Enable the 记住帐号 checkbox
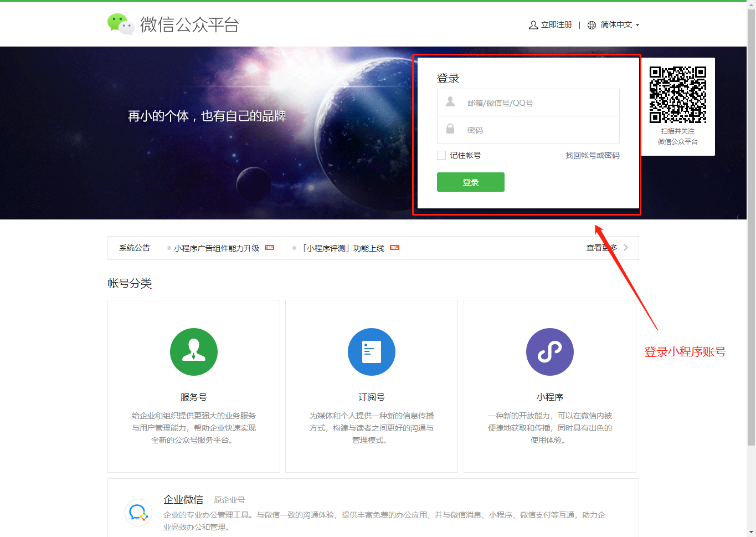 [441, 155]
